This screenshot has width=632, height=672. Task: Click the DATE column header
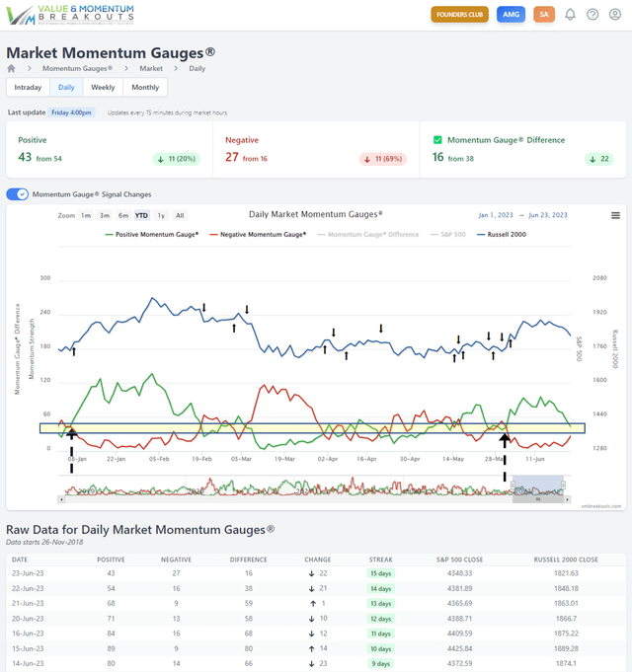pyautogui.click(x=20, y=560)
